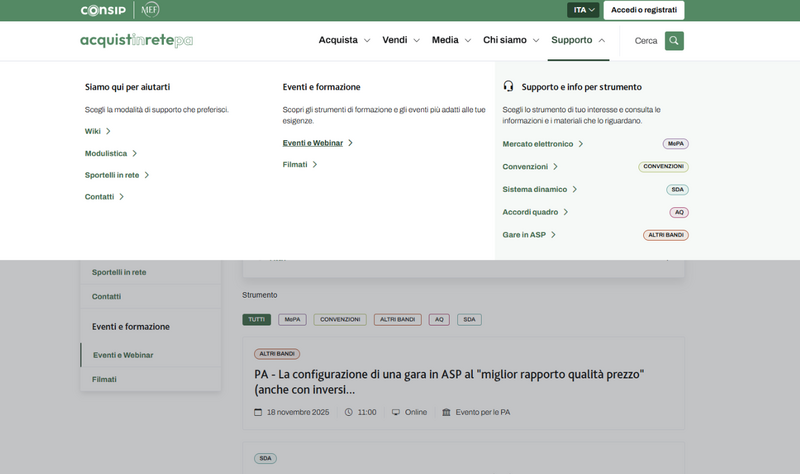
Task: Click the Consip logo in top bar
Action: tap(103, 10)
